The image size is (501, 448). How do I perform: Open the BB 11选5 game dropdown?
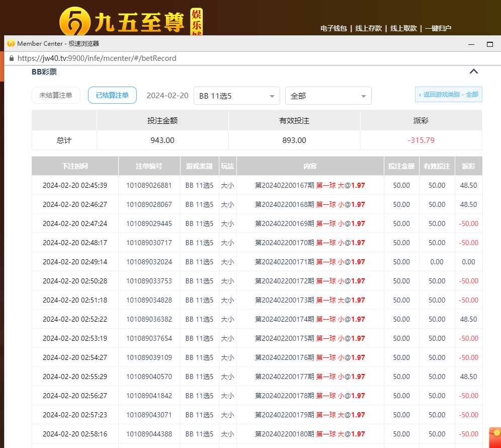pos(236,96)
